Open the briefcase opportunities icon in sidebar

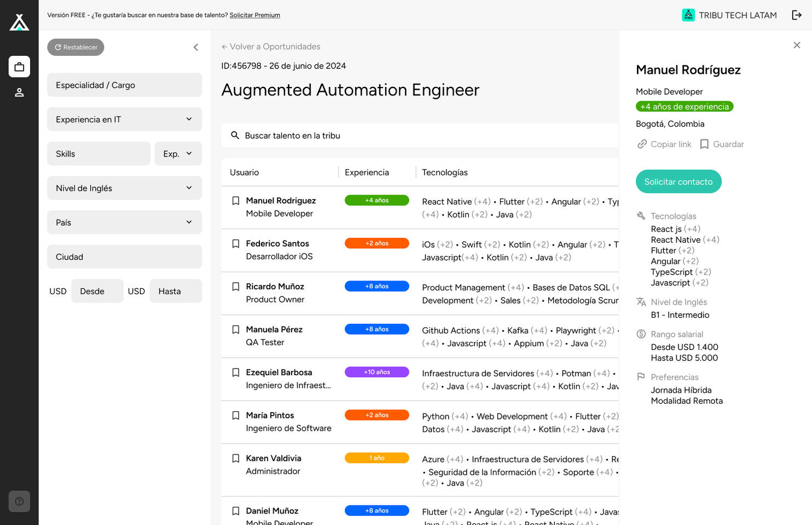pyautogui.click(x=19, y=67)
